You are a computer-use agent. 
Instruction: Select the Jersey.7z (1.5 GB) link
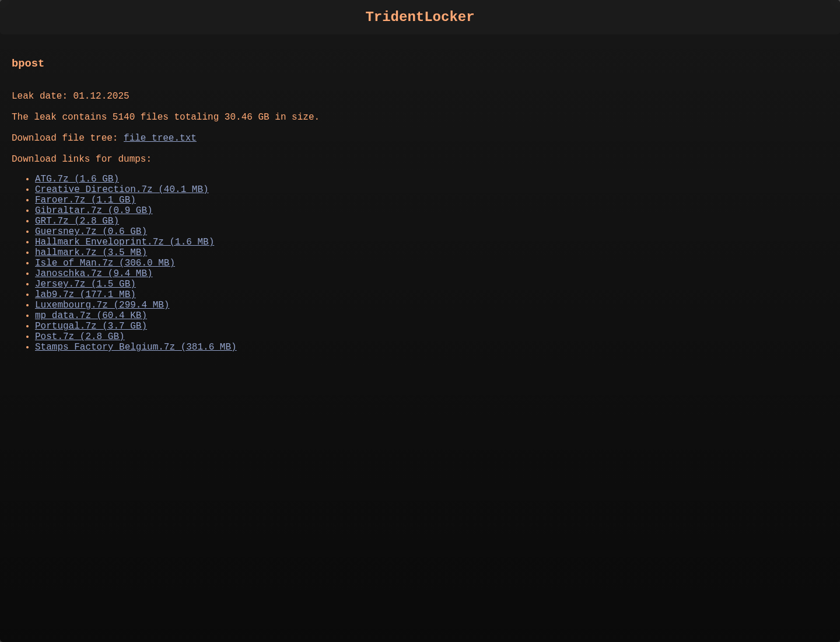[85, 284]
